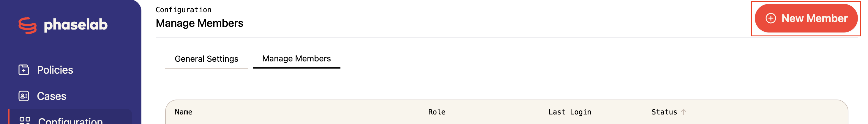Toggle the Status sort arrow icon

click(683, 112)
